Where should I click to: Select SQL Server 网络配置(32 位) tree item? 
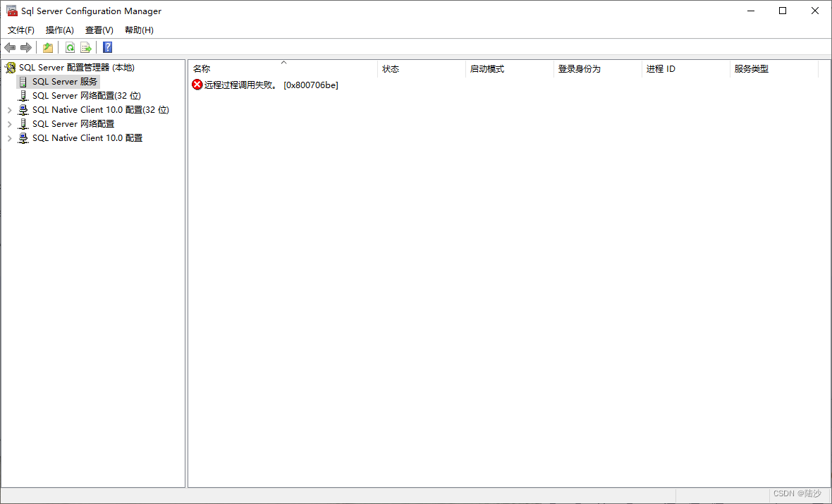[x=86, y=96]
